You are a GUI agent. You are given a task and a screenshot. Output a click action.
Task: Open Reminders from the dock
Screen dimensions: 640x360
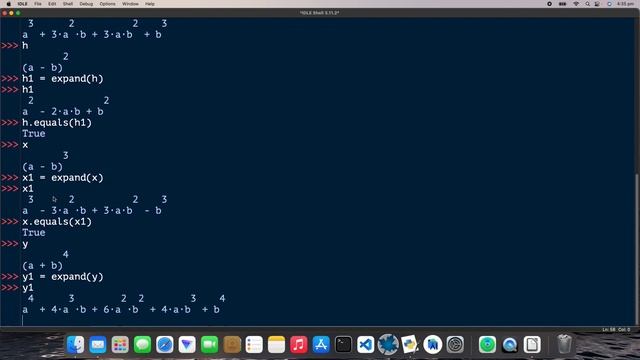click(x=254, y=344)
